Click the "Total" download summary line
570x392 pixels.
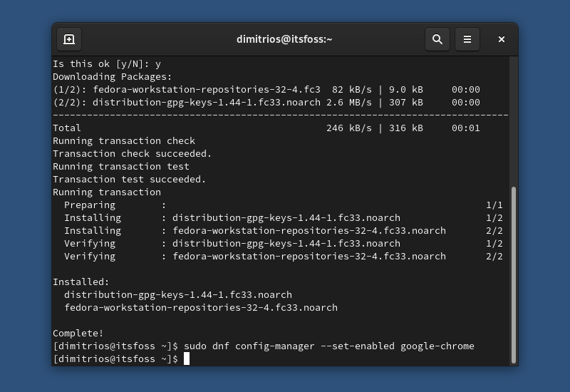point(68,128)
